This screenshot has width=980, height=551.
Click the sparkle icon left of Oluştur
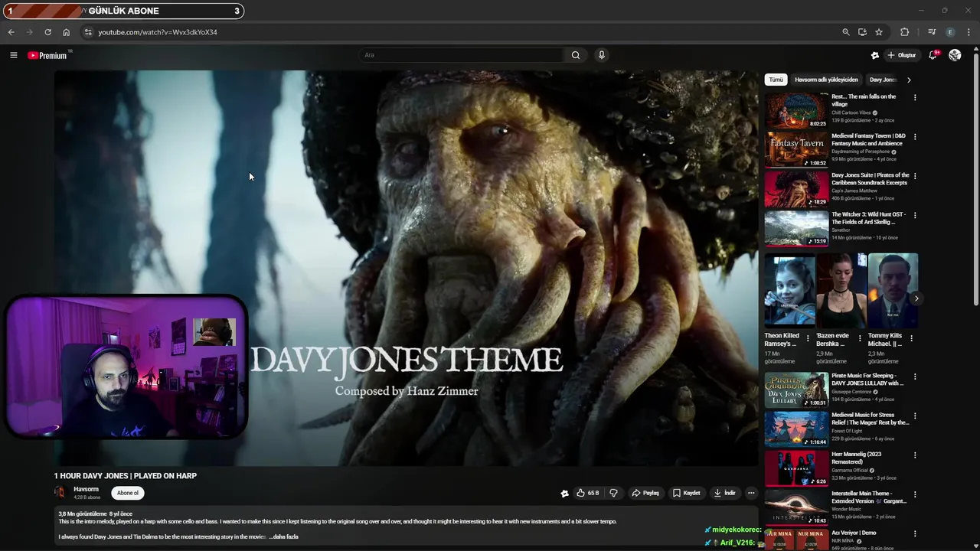point(875,55)
